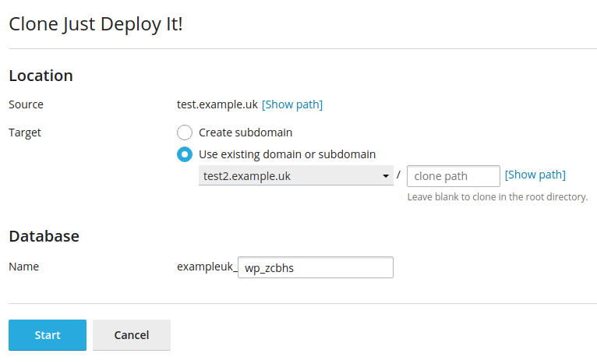Viewport: 597px width, 364px height.
Task: Click the Target field label
Action: (25, 133)
